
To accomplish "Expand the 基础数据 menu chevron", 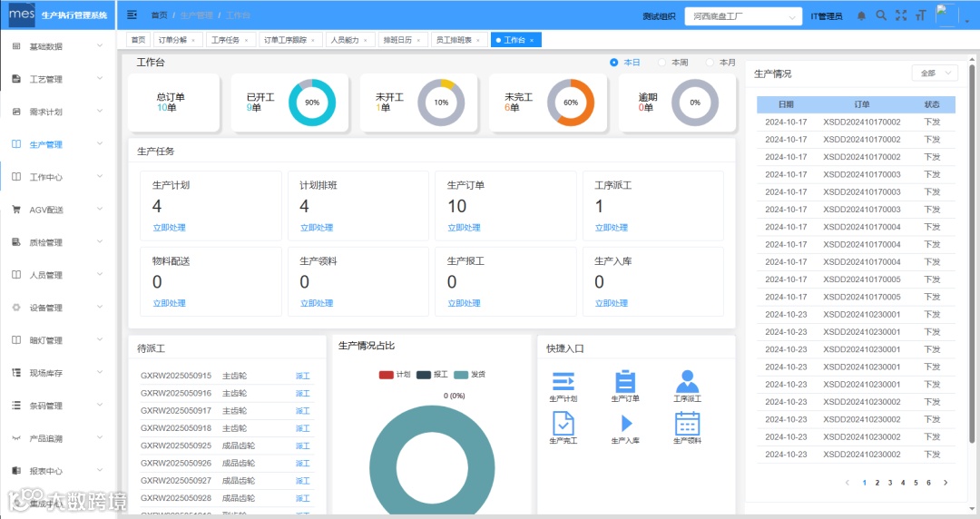I will pyautogui.click(x=100, y=45).
